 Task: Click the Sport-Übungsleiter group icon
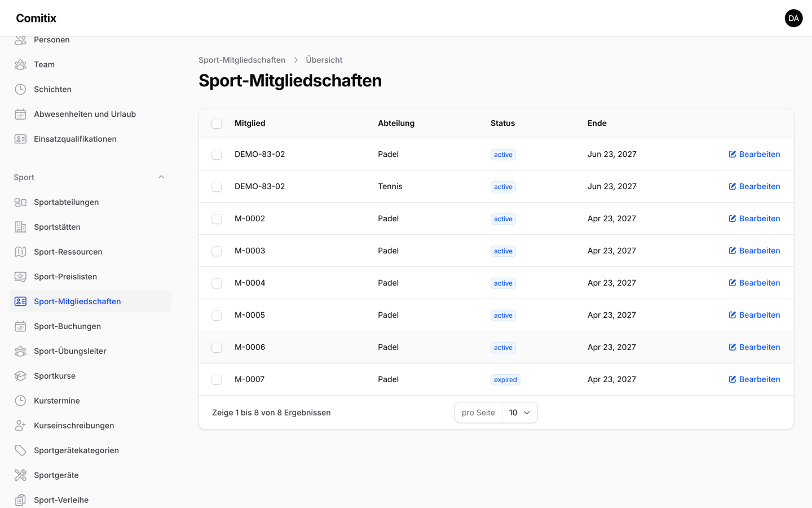20,351
